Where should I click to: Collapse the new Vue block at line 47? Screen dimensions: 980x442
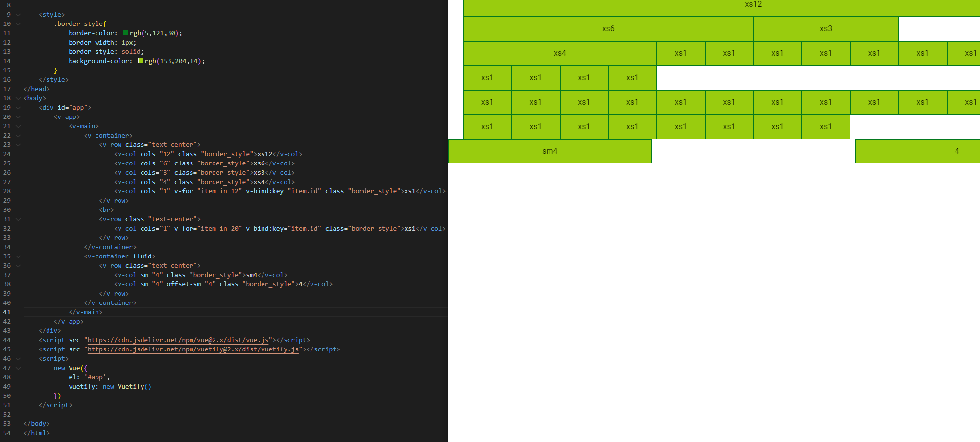click(18, 368)
